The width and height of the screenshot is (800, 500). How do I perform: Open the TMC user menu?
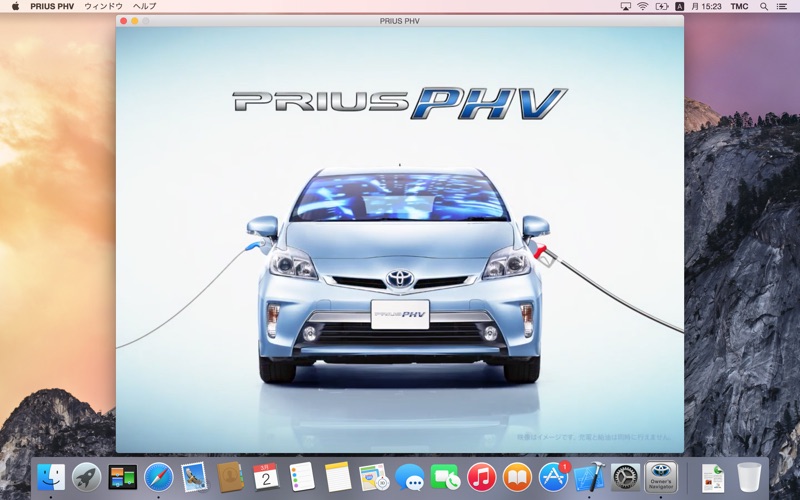[739, 6]
